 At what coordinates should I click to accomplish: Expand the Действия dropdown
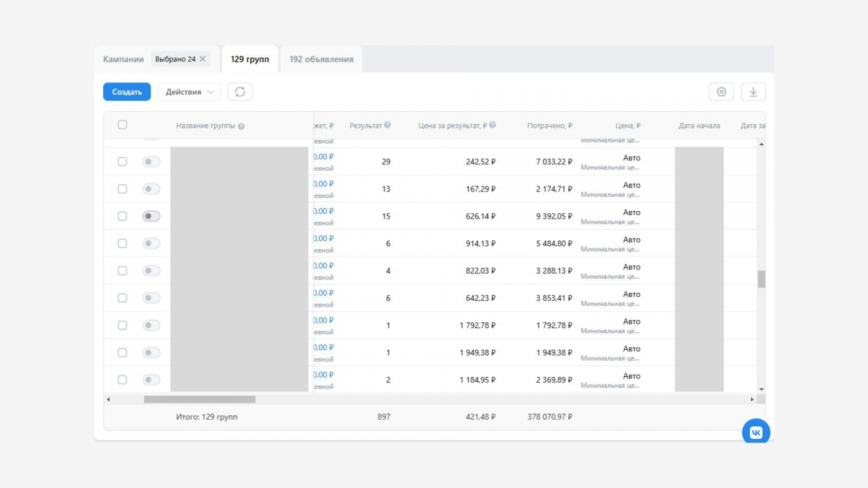pyautogui.click(x=189, y=92)
